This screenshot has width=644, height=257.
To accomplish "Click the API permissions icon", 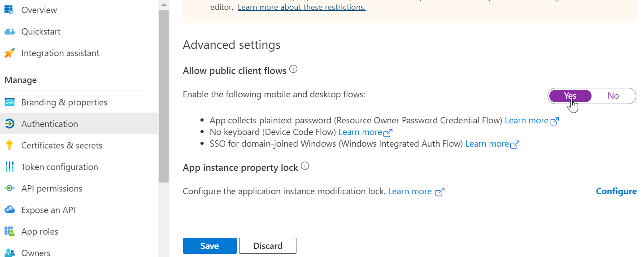I will pyautogui.click(x=9, y=188).
